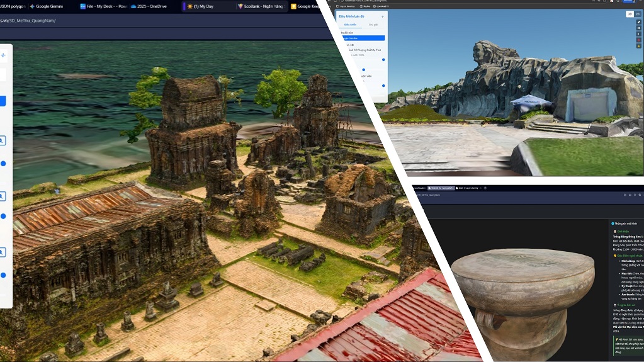This screenshot has height=362, width=644.
Task: Select the Điều khiển tab in map panel
Action: point(351,25)
